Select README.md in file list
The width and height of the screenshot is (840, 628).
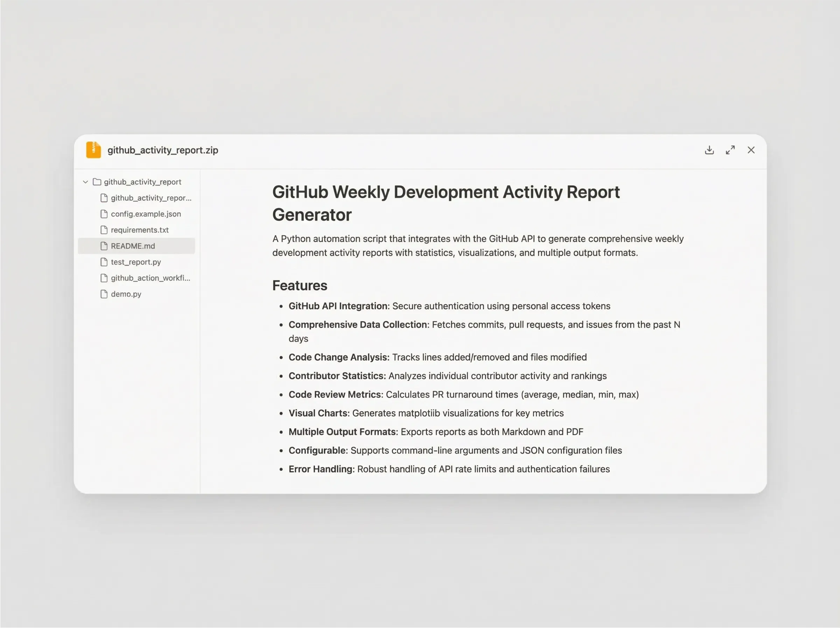pyautogui.click(x=133, y=246)
